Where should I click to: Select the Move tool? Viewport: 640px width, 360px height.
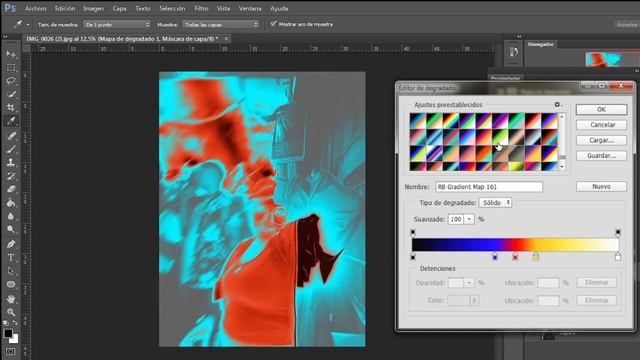[x=11, y=54]
